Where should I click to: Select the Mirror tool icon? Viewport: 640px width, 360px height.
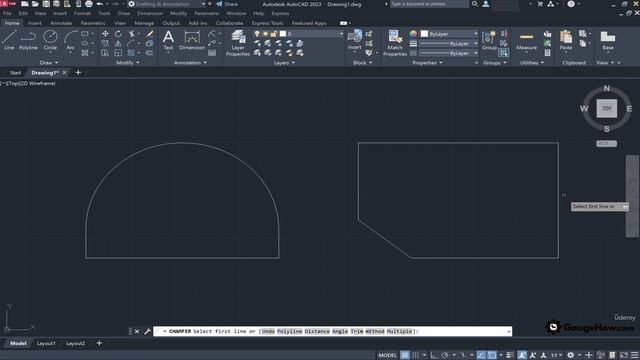point(118,43)
